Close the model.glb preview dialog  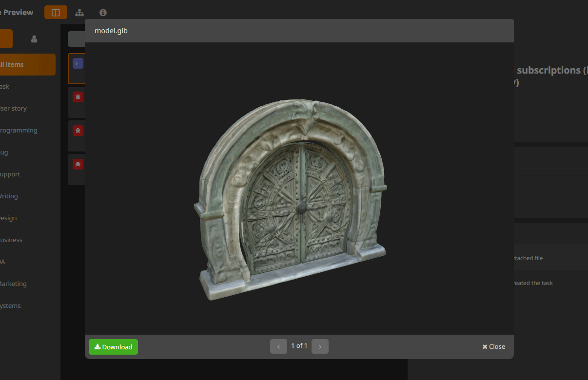point(493,346)
